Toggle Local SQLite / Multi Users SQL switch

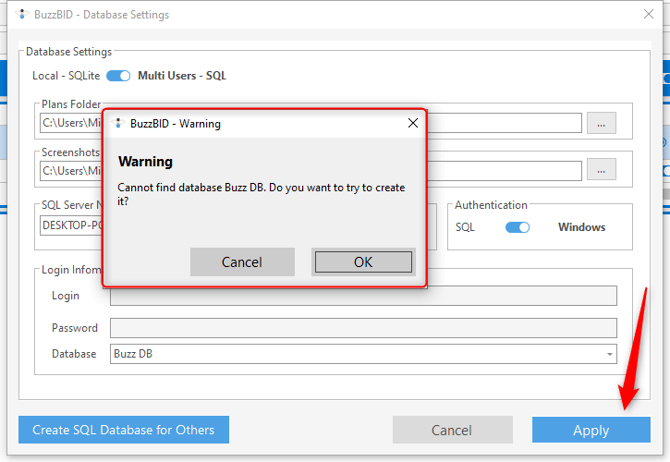click(118, 76)
